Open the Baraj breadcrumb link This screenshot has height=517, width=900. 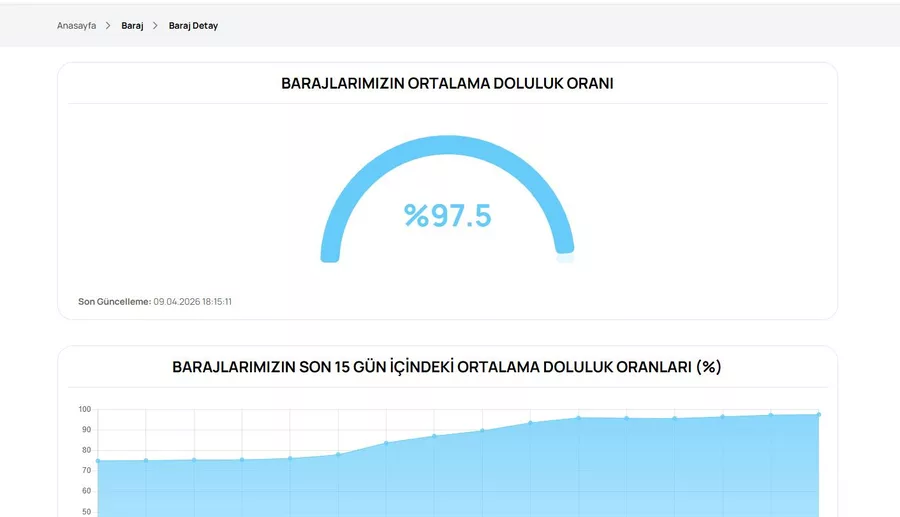(132, 26)
